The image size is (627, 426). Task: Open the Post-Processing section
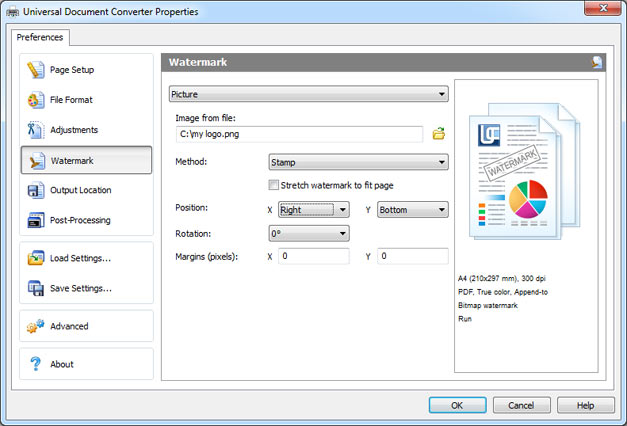coord(86,220)
